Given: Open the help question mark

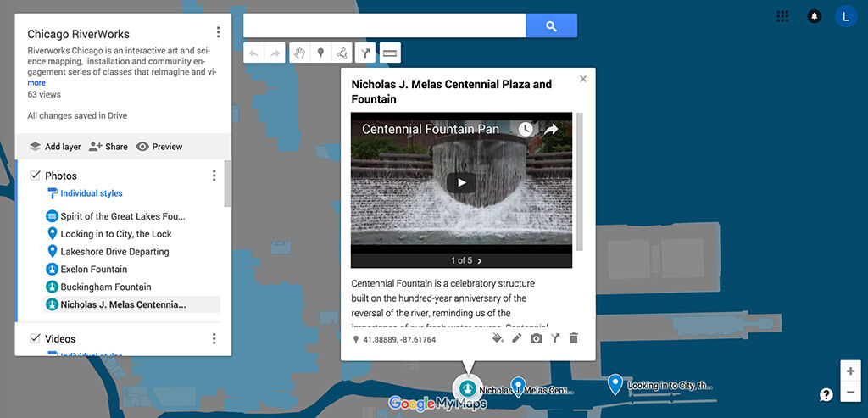Looking at the screenshot, I should pyautogui.click(x=826, y=395).
